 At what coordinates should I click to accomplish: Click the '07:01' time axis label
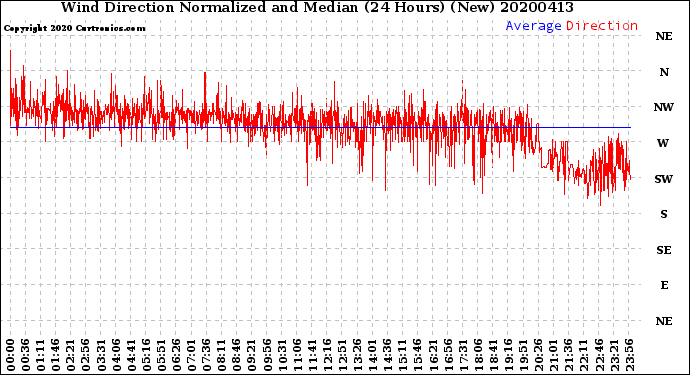[x=192, y=356]
